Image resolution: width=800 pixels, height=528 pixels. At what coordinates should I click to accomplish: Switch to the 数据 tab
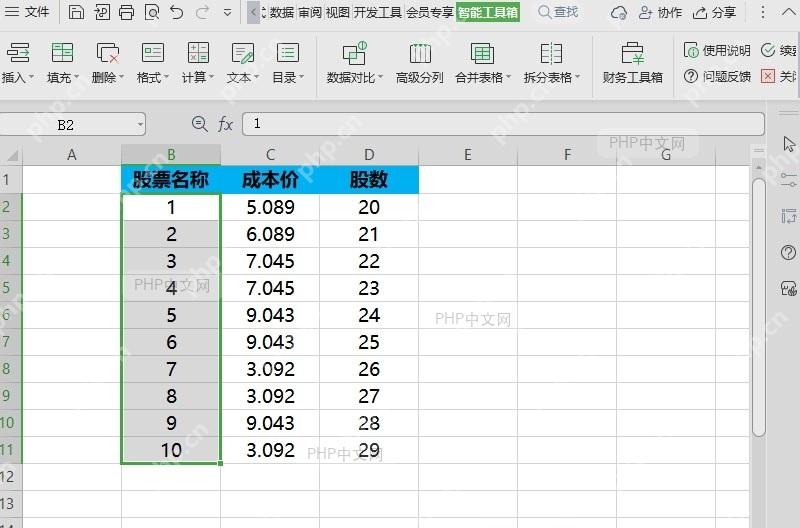coord(282,12)
